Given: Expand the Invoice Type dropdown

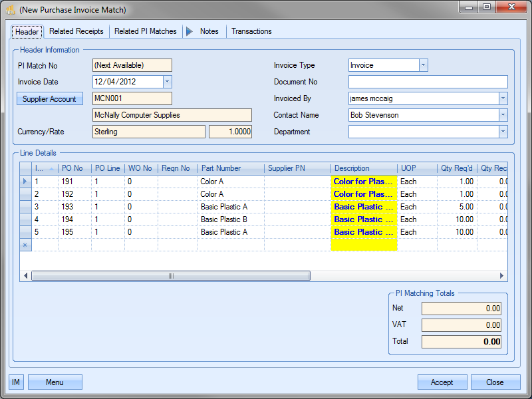Looking at the screenshot, I should [423, 65].
